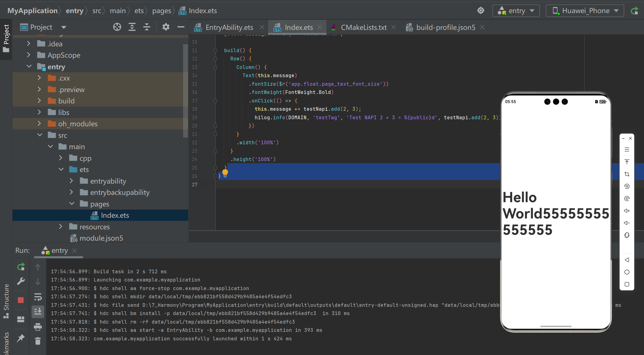Open Project panel gear options
This screenshot has width=644, height=355.
pyautogui.click(x=166, y=27)
